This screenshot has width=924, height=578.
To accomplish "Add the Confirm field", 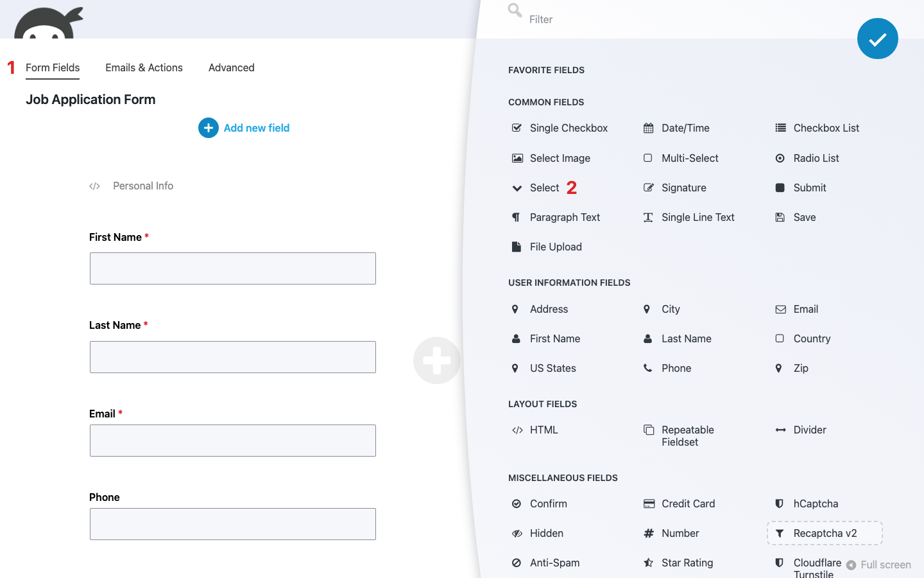I will pos(539,504).
